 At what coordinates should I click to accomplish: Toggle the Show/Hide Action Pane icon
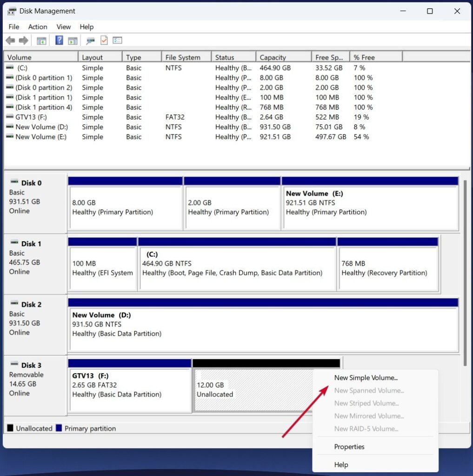coord(72,40)
